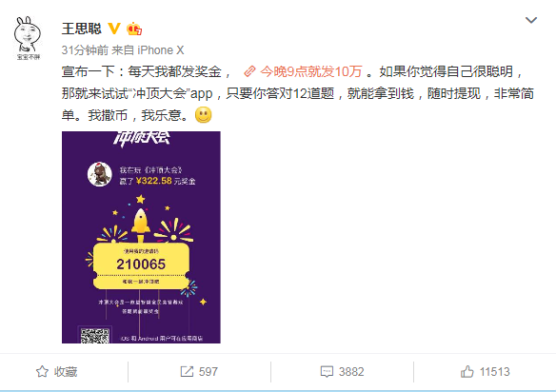Click the star 收藏 favorite icon
Viewport: 556px width, 392px height.
42,371
